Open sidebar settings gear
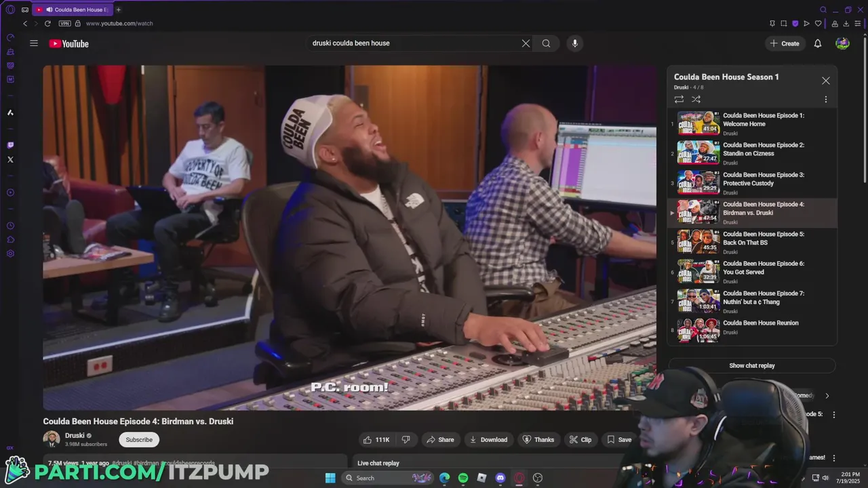Viewport: 868px width, 488px height. [x=10, y=253]
